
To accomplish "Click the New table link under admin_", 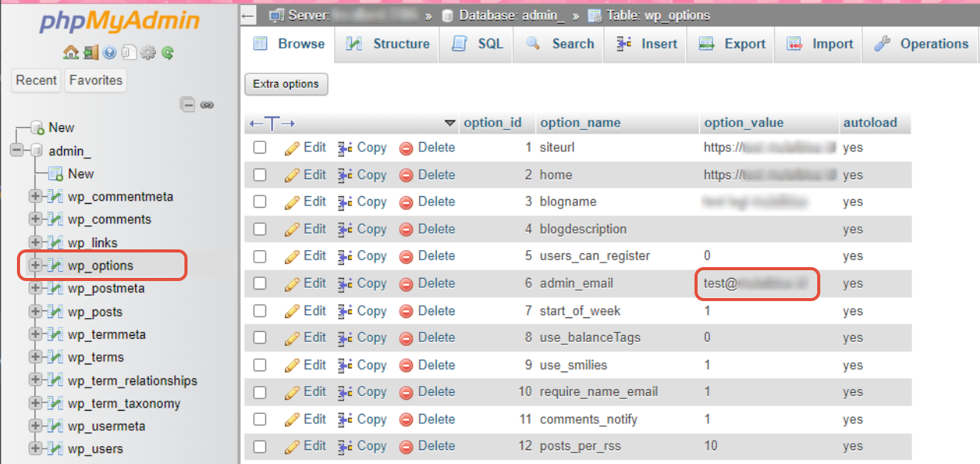I will pos(80,174).
